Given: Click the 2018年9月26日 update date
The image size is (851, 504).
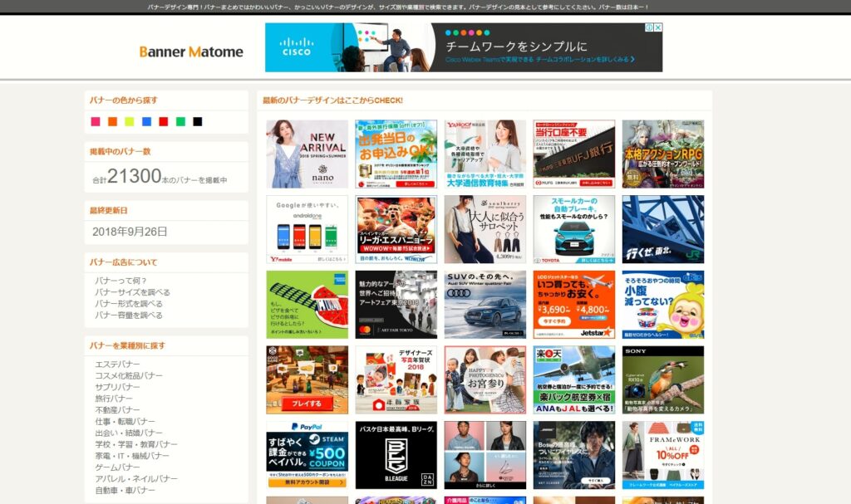Looking at the screenshot, I should pyautogui.click(x=130, y=232).
